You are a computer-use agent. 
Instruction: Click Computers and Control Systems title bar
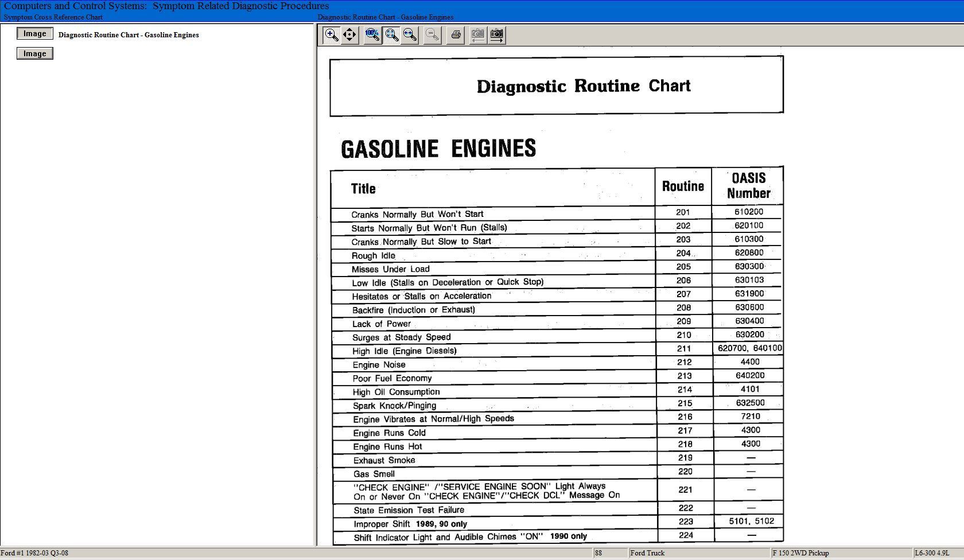166,6
